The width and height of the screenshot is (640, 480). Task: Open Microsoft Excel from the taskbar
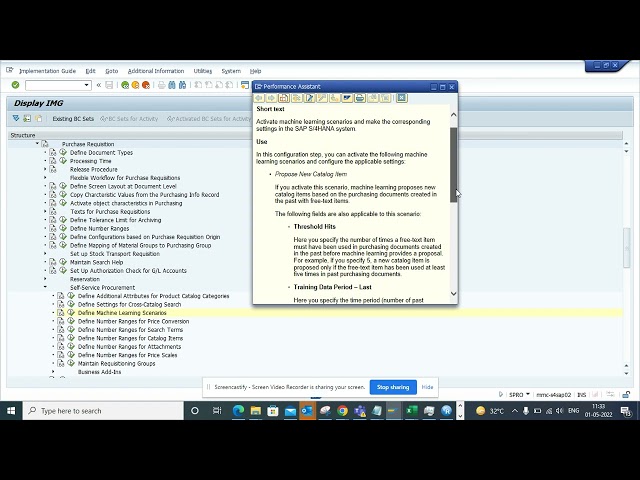pos(411,411)
